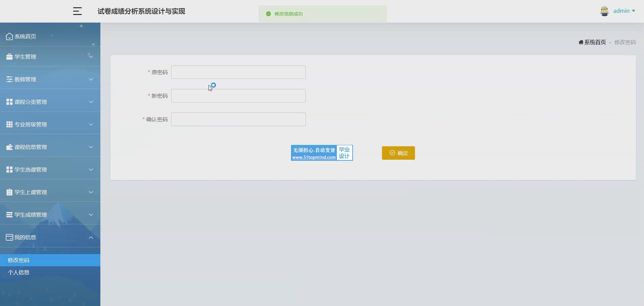Image resolution: width=644 pixels, height=306 pixels.
Task: Click the home icon beside 系统首页 in sidebar
Action: tap(9, 36)
